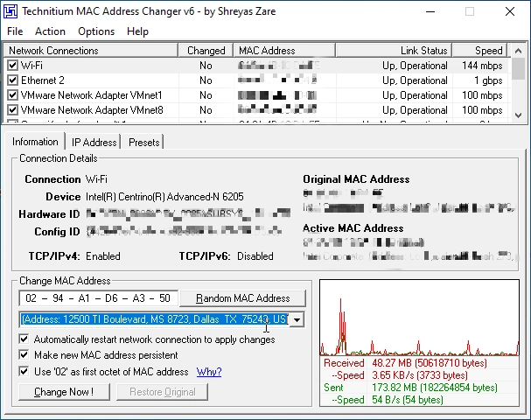Image resolution: width=531 pixels, height=420 pixels.
Task: Switch to the Information tab
Action: click(35, 142)
